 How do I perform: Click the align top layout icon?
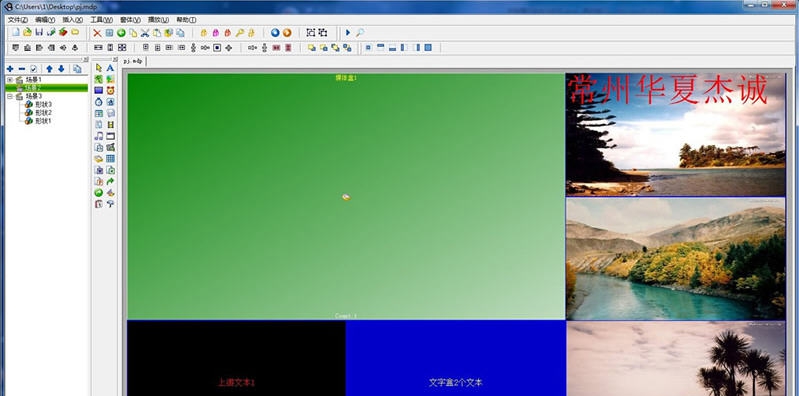380,47
